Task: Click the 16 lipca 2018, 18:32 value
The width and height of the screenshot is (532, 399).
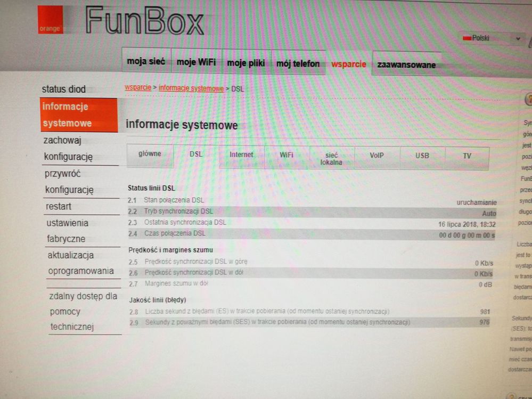Action: pyautogui.click(x=467, y=224)
